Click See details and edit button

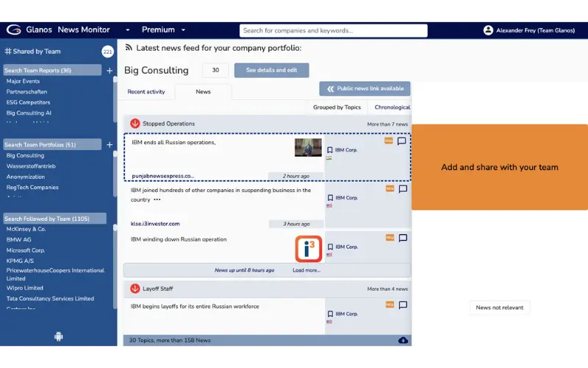[x=271, y=70]
